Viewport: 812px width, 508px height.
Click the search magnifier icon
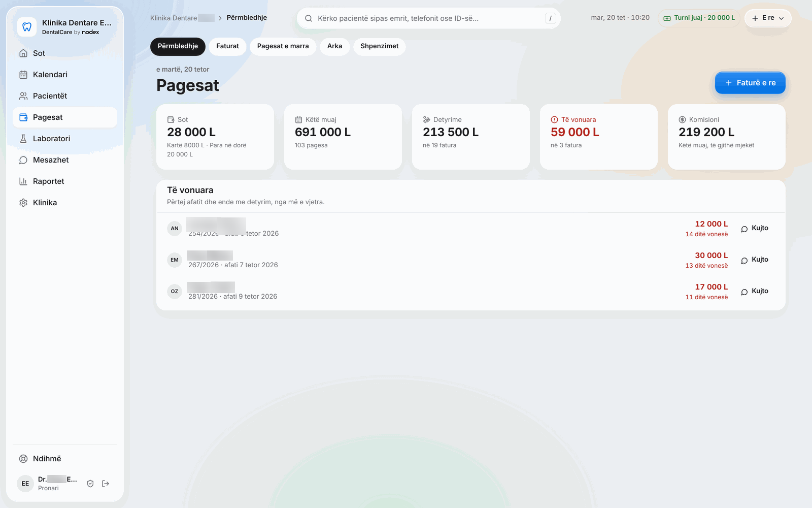pos(309,18)
